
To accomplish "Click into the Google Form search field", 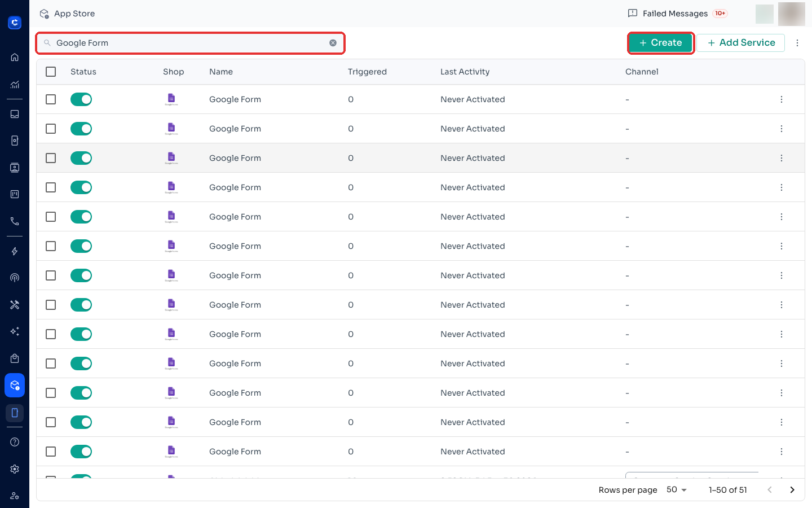I will coord(190,43).
